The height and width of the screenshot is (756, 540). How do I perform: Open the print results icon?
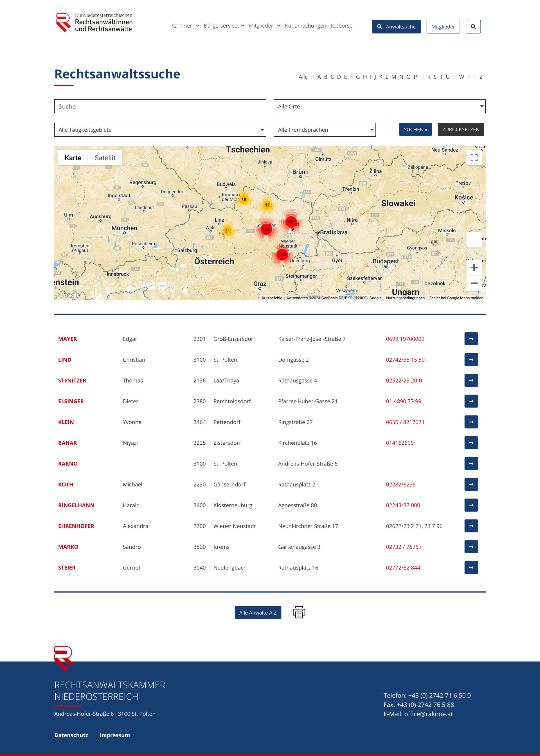tap(299, 612)
